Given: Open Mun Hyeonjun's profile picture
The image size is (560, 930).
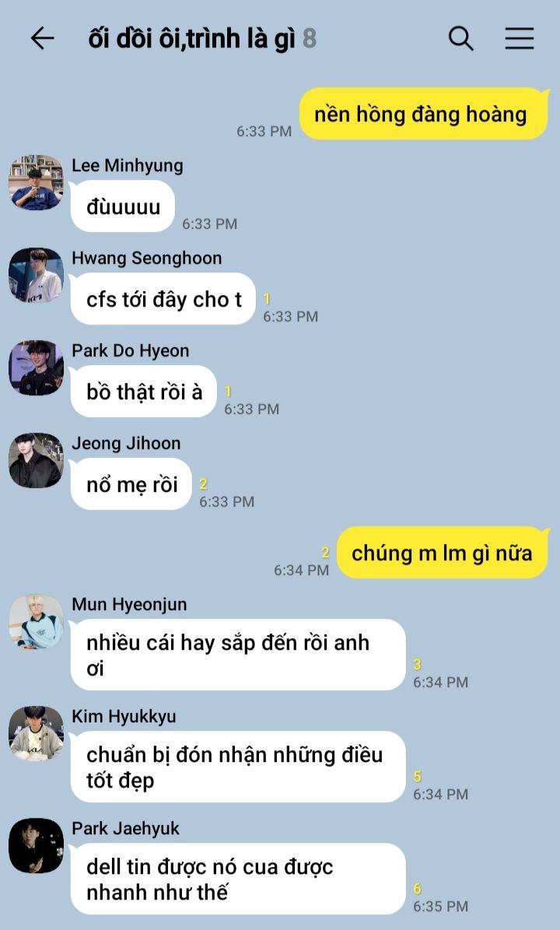Looking at the screenshot, I should [36, 621].
